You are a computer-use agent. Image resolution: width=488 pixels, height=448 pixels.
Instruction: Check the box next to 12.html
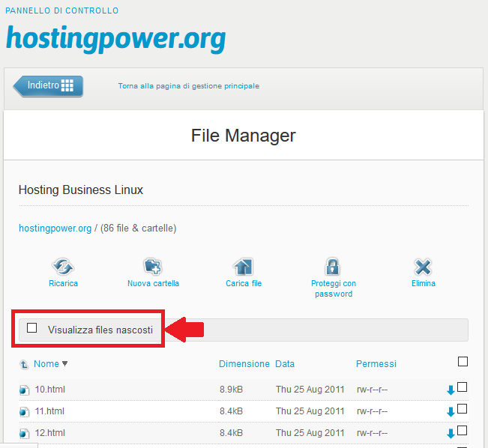tap(463, 431)
